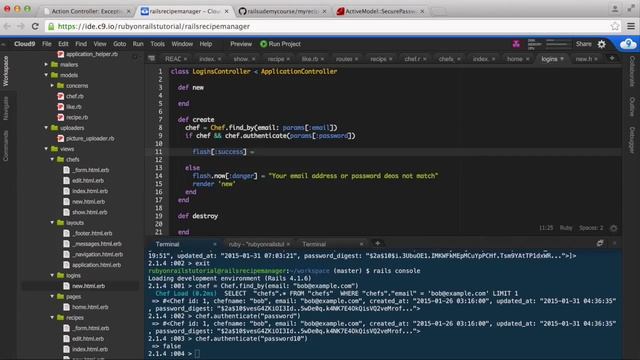Switch to the home editor tab
The image size is (640, 360).
pos(518,59)
